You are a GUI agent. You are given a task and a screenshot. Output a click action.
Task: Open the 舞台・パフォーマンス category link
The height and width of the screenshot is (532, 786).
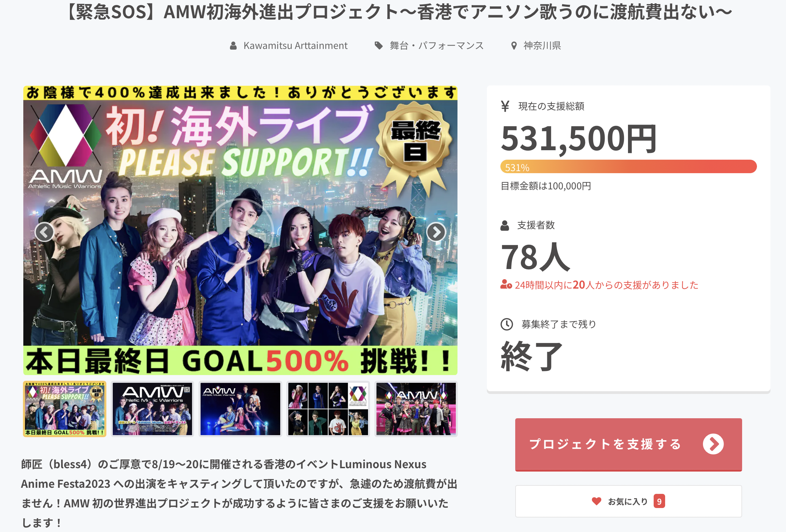click(x=437, y=46)
